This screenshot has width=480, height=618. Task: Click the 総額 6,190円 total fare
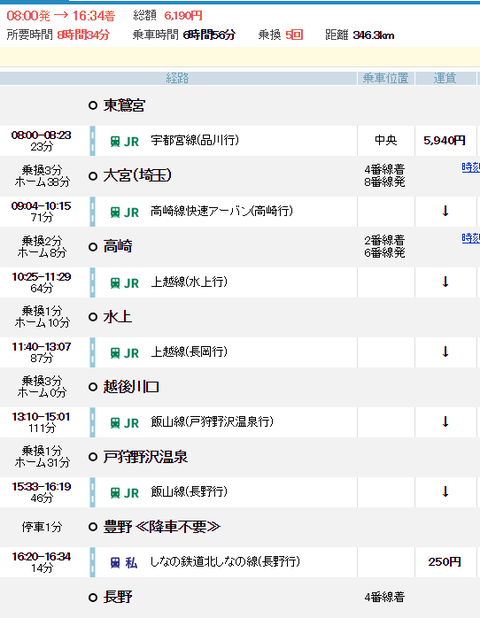point(168,16)
